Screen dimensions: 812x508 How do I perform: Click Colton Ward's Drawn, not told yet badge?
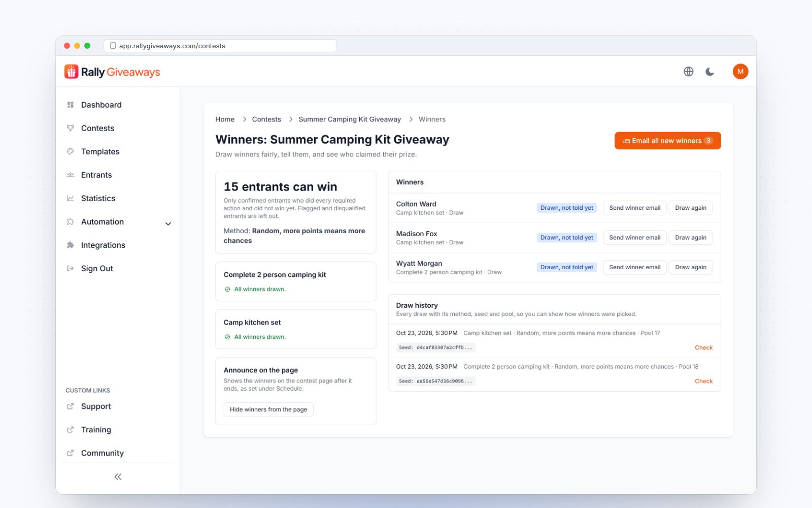tap(566, 208)
